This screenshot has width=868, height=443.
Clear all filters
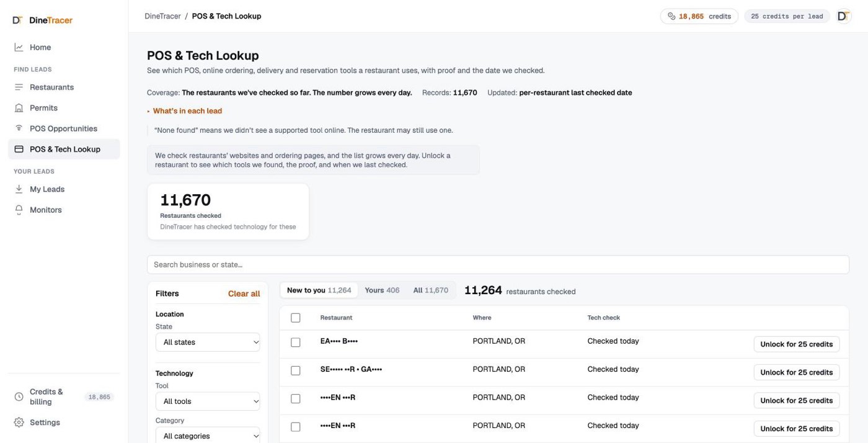click(244, 293)
